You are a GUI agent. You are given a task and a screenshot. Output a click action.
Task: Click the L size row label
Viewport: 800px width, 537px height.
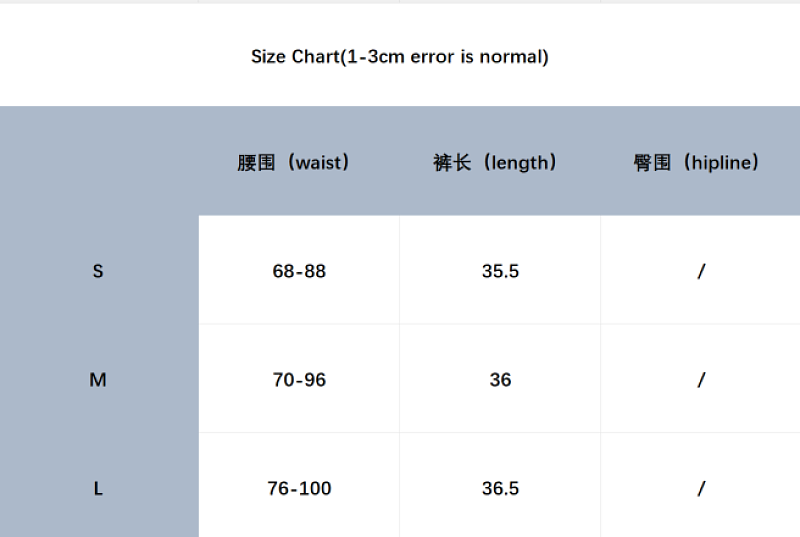[x=98, y=489]
